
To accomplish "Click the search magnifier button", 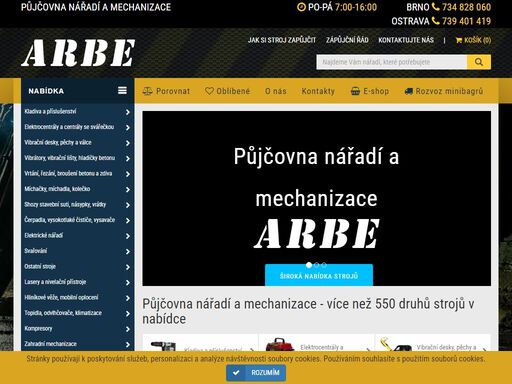I will 479,62.
